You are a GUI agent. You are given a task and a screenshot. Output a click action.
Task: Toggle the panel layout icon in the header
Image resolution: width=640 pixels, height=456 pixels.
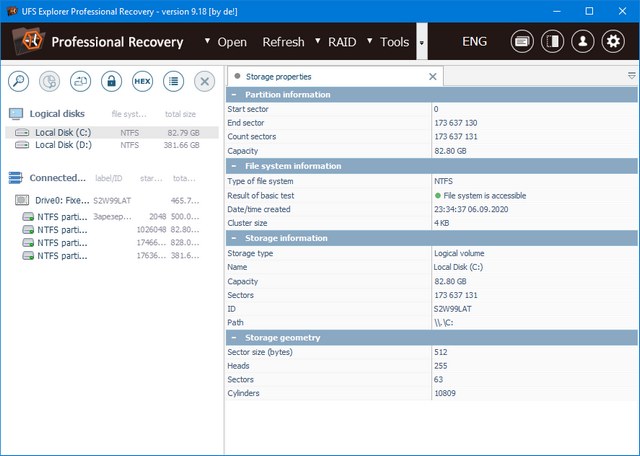551,42
